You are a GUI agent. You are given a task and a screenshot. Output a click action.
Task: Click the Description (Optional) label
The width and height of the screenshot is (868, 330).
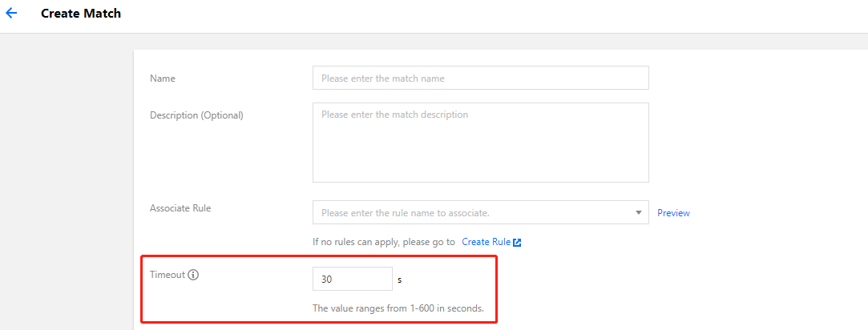click(x=196, y=115)
